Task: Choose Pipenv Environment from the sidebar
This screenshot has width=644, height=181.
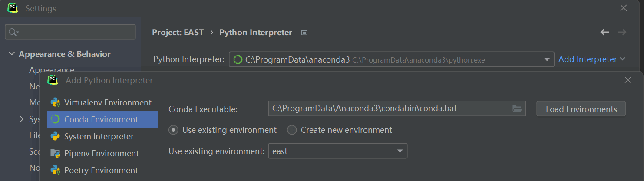Action: (x=102, y=153)
